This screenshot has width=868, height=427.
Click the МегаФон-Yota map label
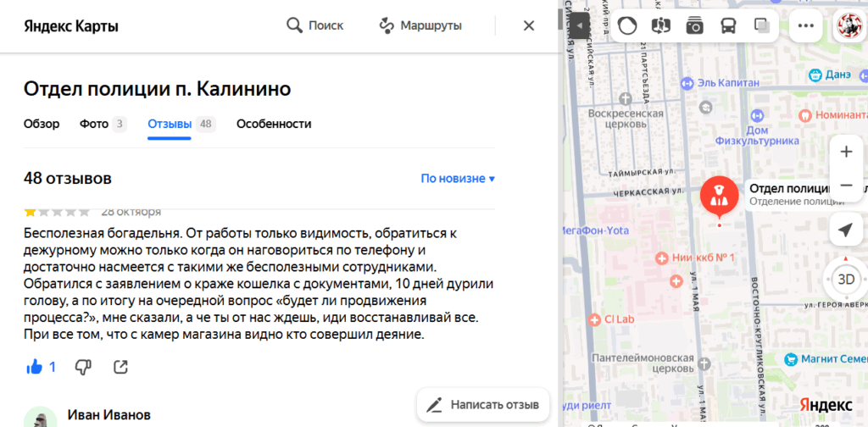pyautogui.click(x=596, y=230)
